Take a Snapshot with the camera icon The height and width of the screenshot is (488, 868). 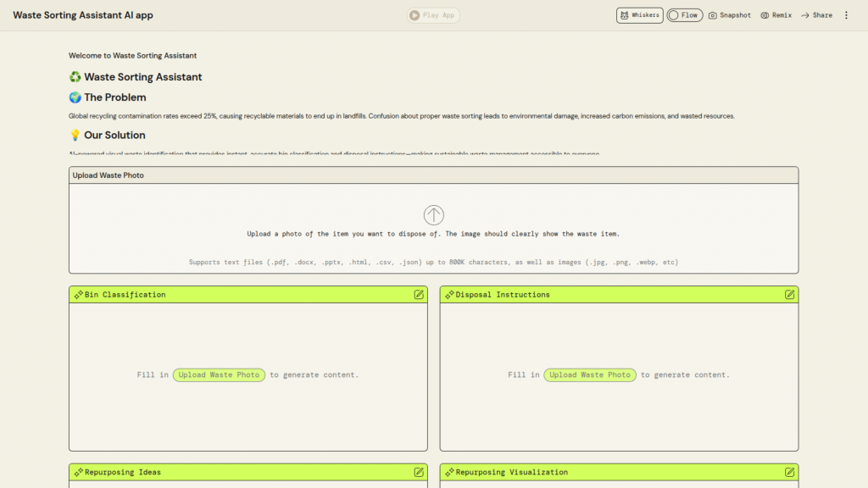[729, 15]
